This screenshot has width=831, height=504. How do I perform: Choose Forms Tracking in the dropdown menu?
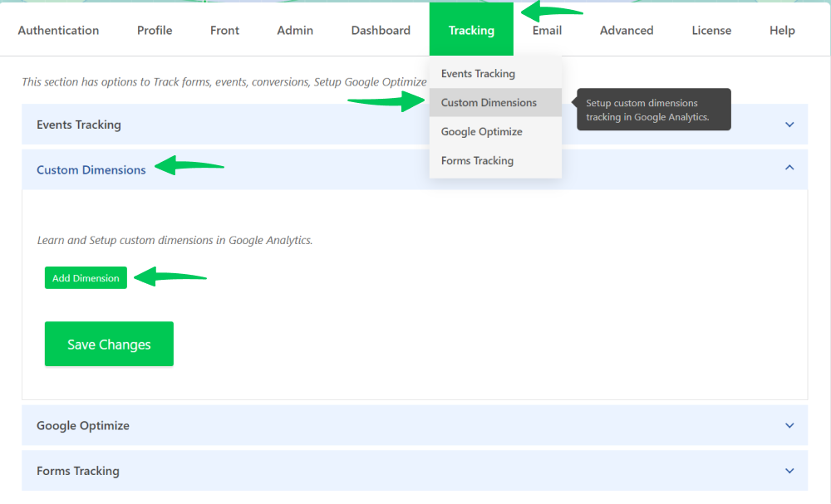(x=477, y=161)
